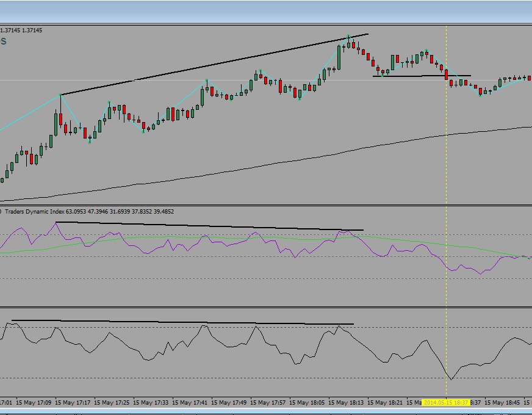The width and height of the screenshot is (532, 415).
Task: Click the 39.4852 indicator value
Action: (x=164, y=211)
